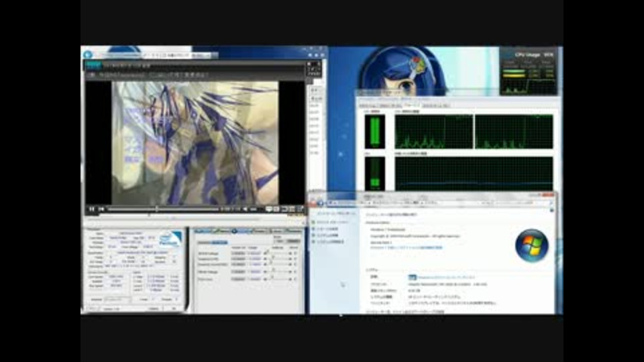This screenshot has height=362, width=644.
Task: Mute the video player volume speaker icon
Action: (246, 209)
